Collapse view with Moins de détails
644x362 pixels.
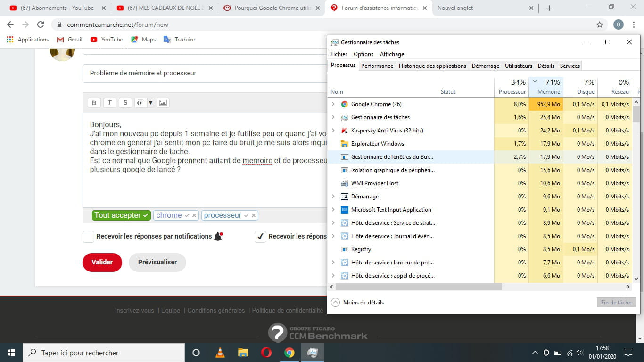357,303
